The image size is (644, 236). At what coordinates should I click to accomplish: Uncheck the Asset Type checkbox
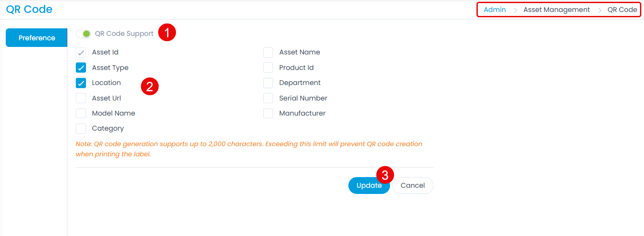81,68
